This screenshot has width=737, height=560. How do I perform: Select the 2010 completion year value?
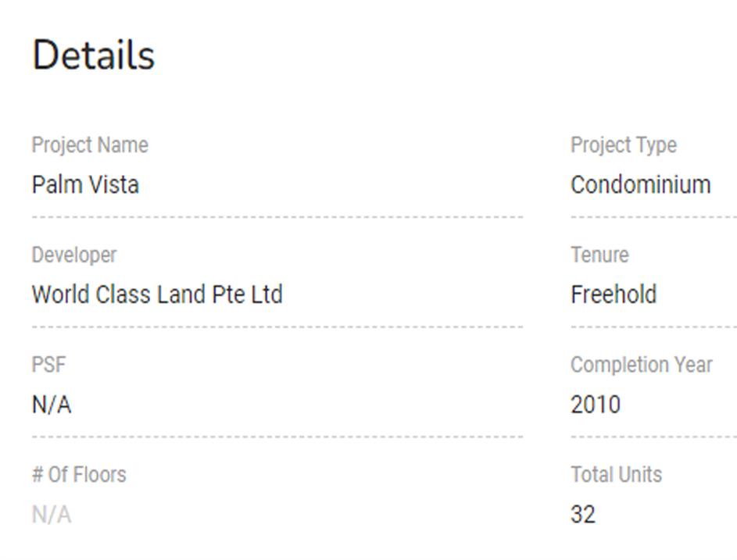click(595, 405)
